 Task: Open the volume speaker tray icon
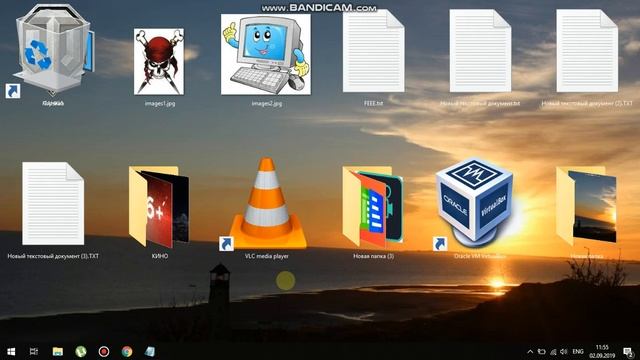click(564, 351)
